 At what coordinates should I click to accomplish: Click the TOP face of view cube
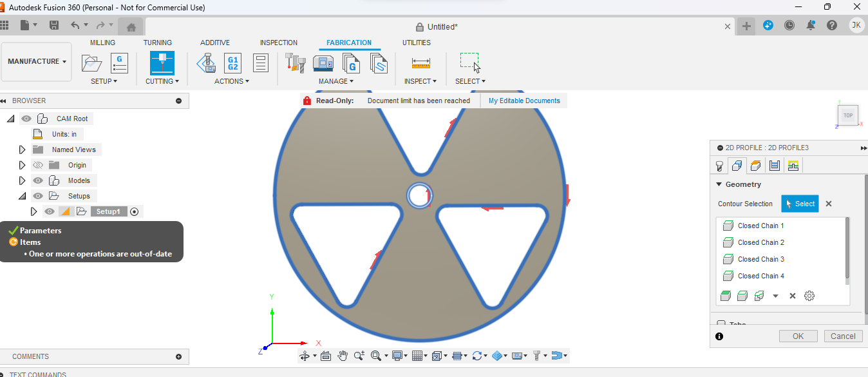click(848, 115)
